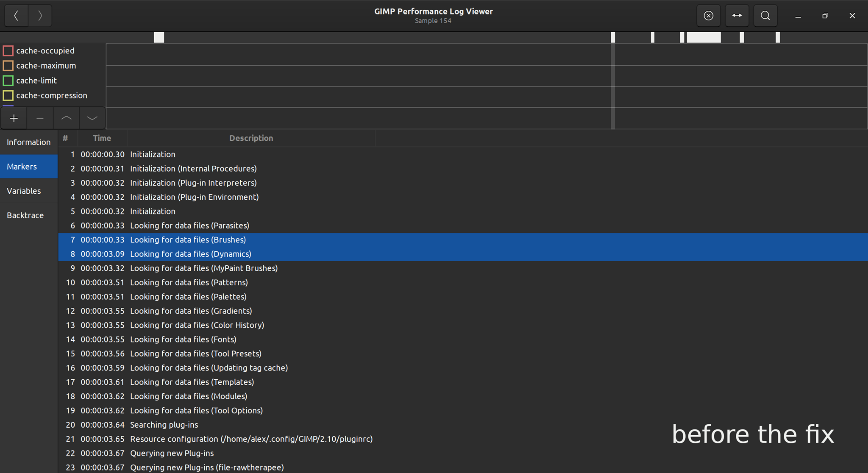Select cache-maximum variable label
Viewport: 868px width, 473px height.
(46, 66)
